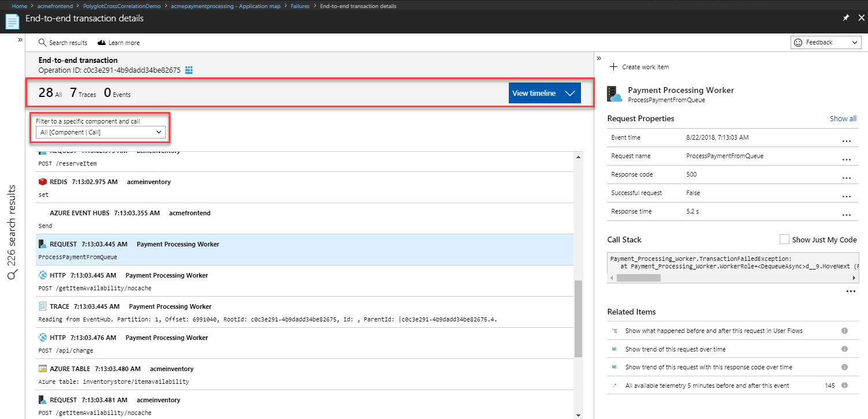Show what happened before and after in User Flows

[714, 331]
